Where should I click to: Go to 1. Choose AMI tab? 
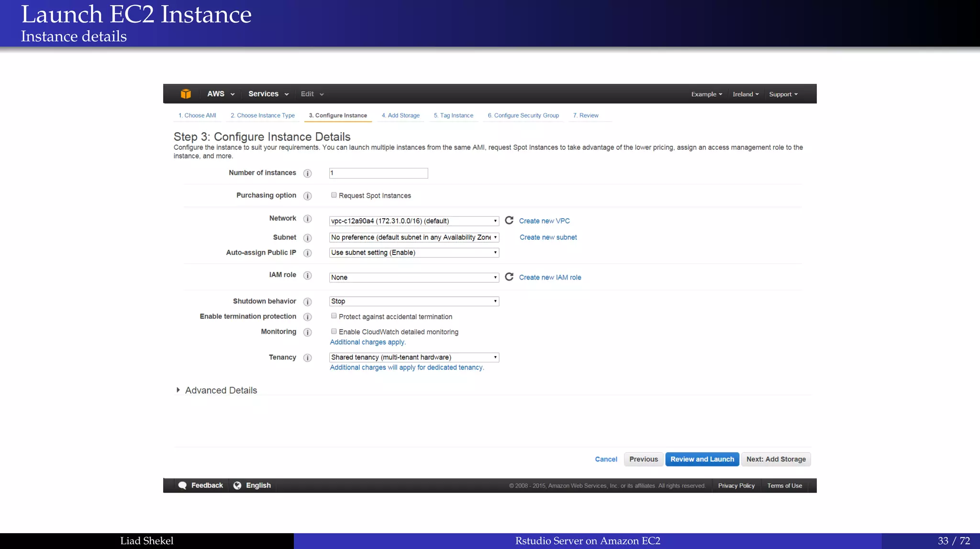[197, 115]
